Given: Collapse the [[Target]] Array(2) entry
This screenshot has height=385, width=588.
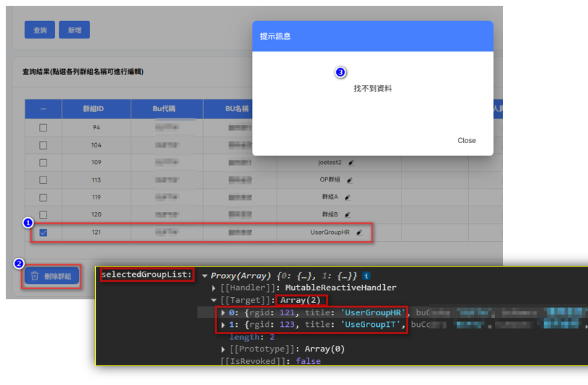Looking at the screenshot, I should (213, 300).
